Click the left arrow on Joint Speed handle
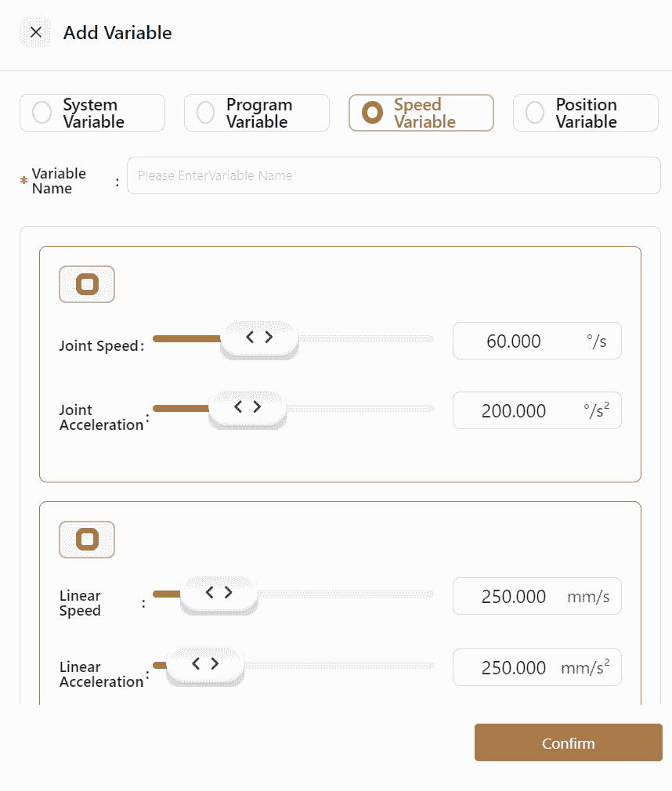The image size is (672, 791). pyautogui.click(x=251, y=338)
